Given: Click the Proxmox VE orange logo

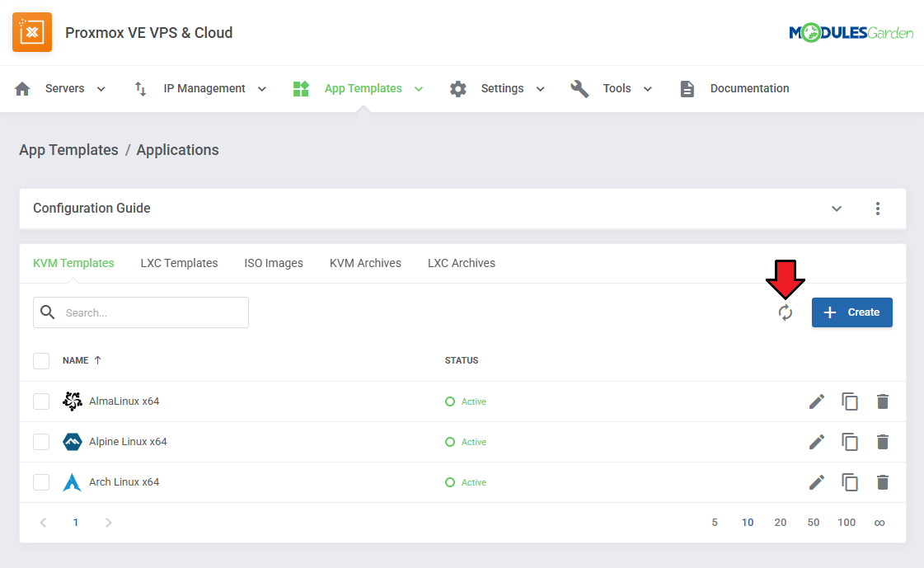Looking at the screenshot, I should tap(32, 33).
